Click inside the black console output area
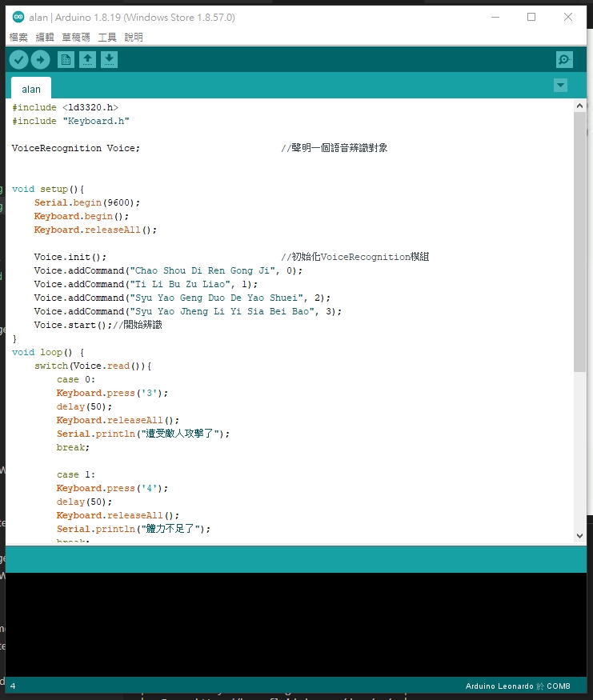 point(296,625)
